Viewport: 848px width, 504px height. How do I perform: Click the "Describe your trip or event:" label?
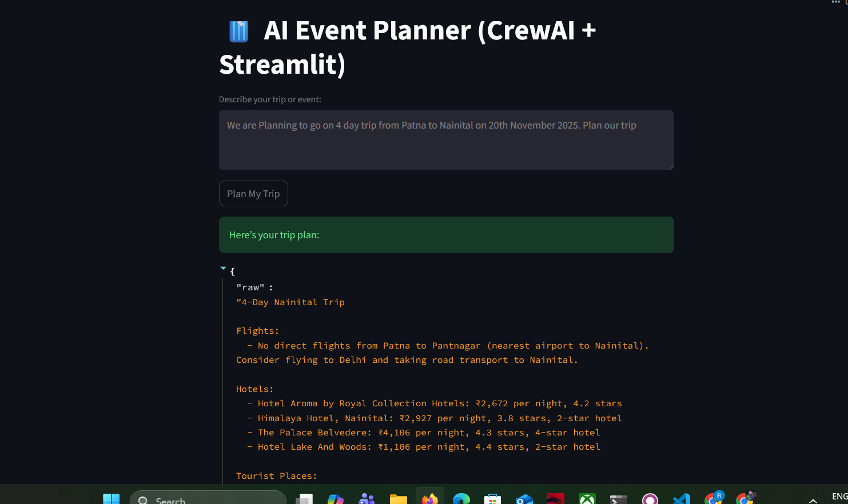(x=270, y=99)
